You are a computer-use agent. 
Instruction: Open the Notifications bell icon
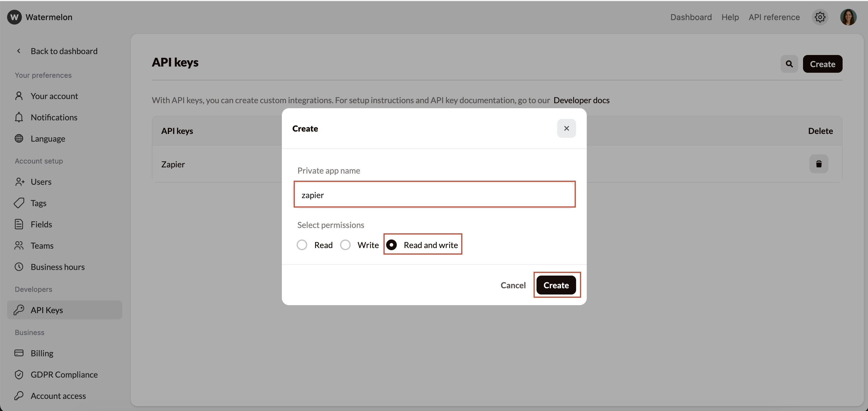pos(19,117)
